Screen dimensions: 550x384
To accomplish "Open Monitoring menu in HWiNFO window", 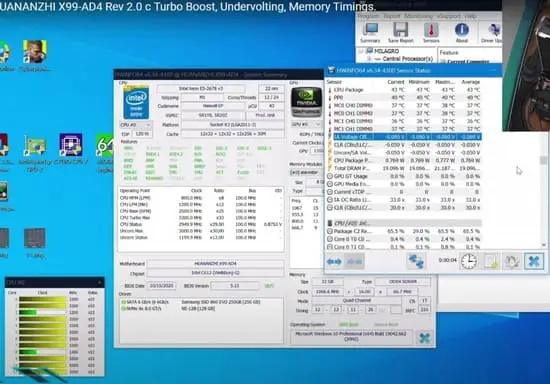I will (418, 16).
